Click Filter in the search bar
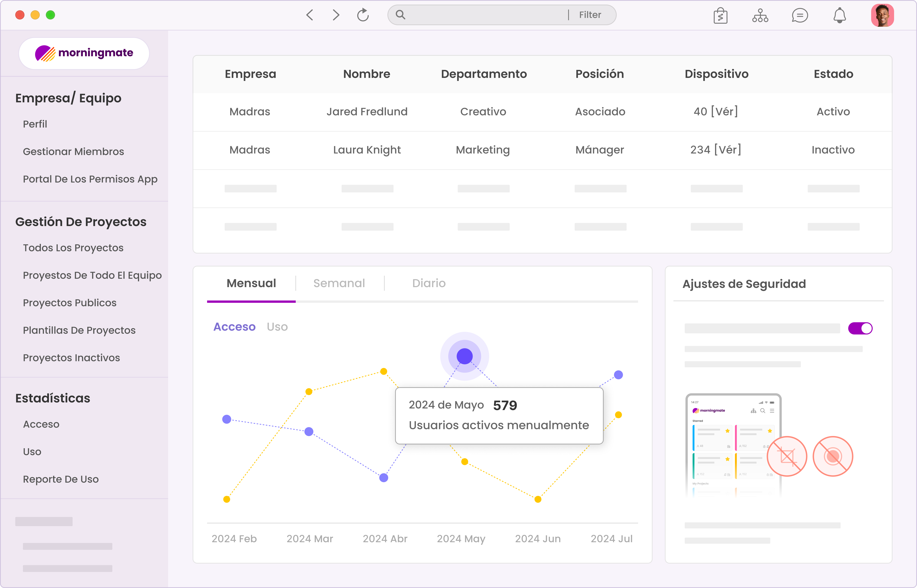This screenshot has width=917, height=588. (x=590, y=15)
